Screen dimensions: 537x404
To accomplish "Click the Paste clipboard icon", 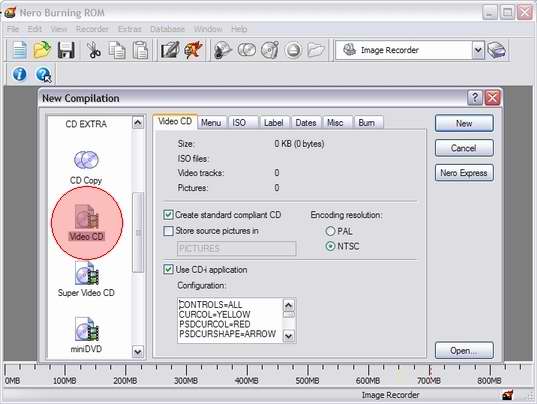I will (140, 50).
